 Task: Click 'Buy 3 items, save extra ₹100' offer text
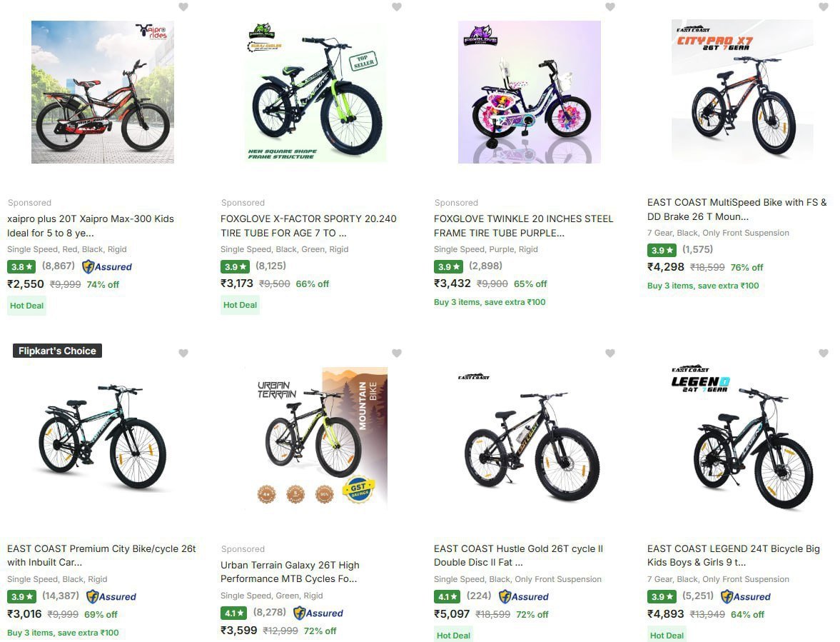click(x=490, y=302)
